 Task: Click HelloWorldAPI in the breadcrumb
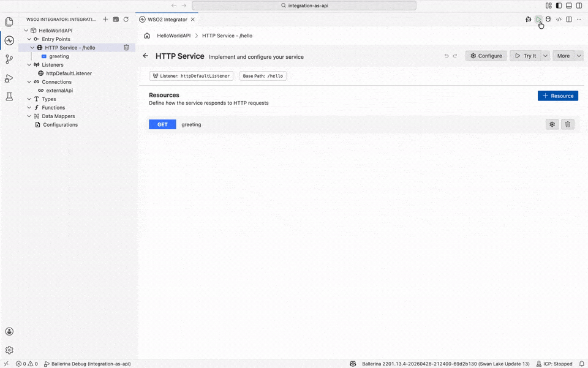click(x=173, y=36)
